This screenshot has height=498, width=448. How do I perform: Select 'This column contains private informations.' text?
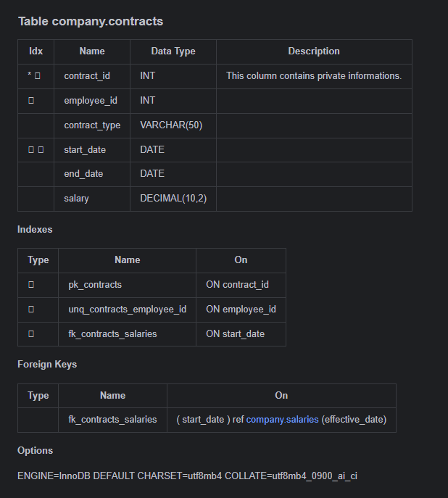point(314,76)
